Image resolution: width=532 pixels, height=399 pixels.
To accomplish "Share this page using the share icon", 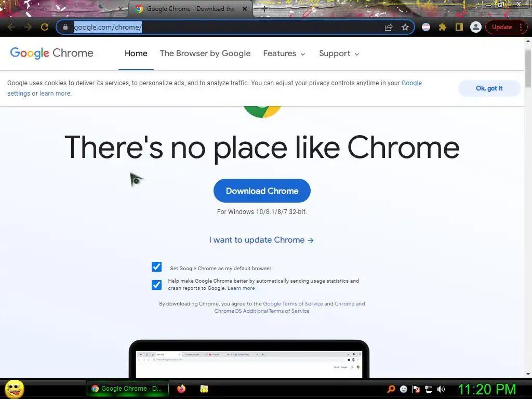I will pyautogui.click(x=389, y=27).
